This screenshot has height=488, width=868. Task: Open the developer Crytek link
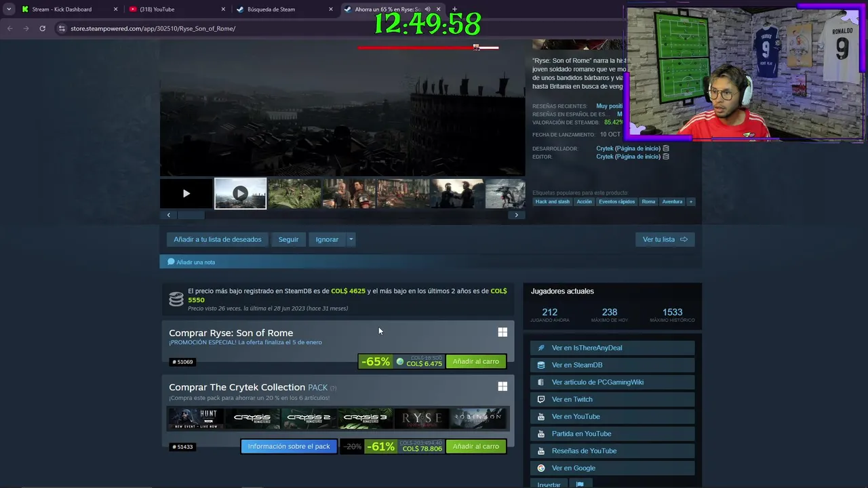pos(628,148)
